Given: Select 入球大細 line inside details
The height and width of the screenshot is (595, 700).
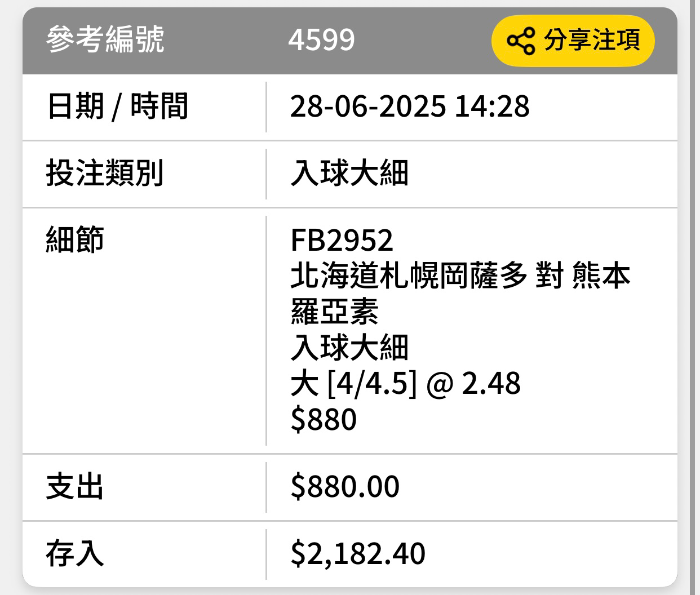Looking at the screenshot, I should point(349,347).
